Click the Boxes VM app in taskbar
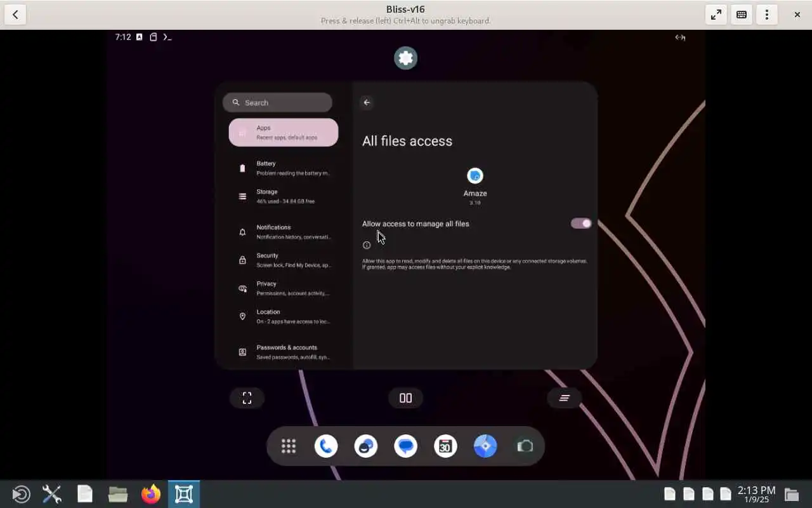The image size is (812, 508). (x=184, y=494)
